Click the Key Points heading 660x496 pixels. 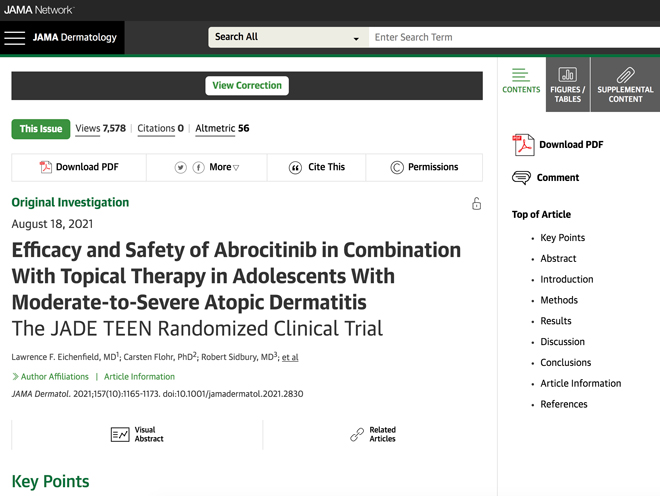click(x=51, y=481)
